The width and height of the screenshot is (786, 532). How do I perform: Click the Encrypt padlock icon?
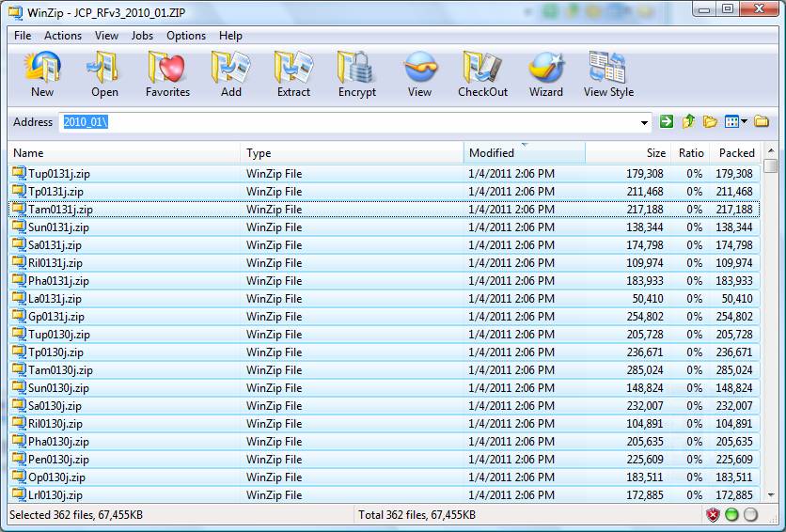click(356, 68)
